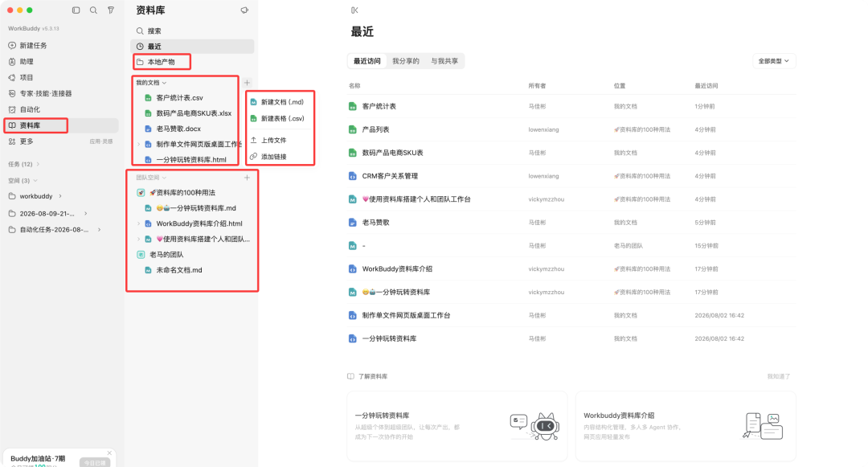Open the 2026-08-09-21 folder
868x467 pixels.
[47, 214]
